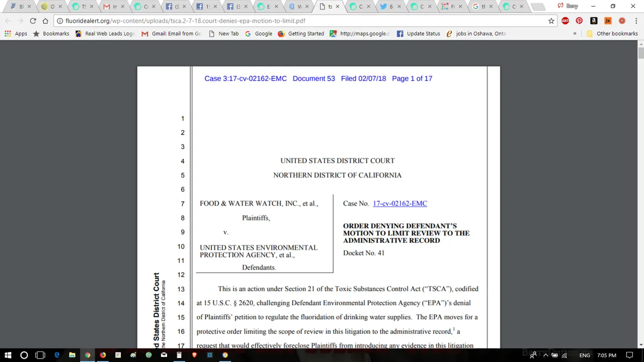This screenshot has width=644, height=362.
Task: Open the jobs in Oshawa bookmark
Action: 476,34
